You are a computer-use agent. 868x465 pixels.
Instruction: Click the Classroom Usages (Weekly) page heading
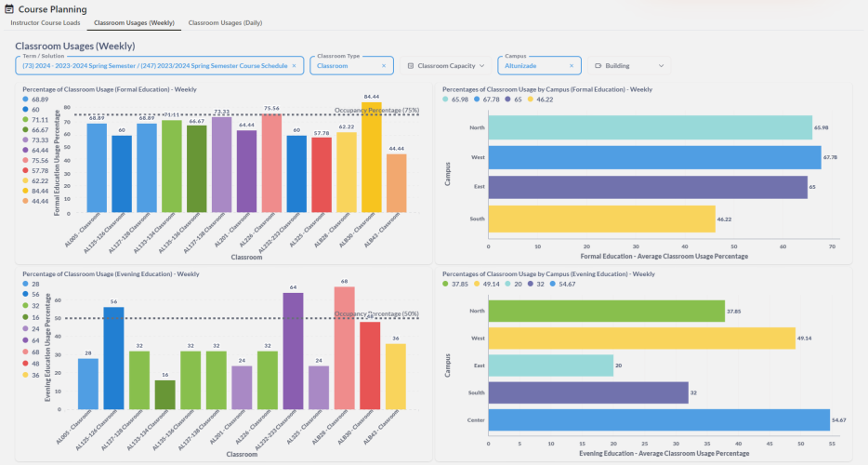click(75, 46)
